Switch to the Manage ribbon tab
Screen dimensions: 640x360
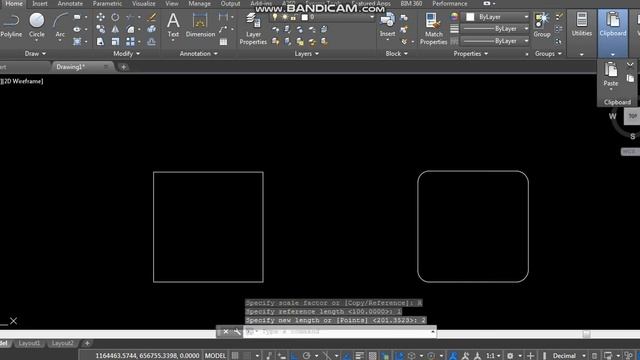(199, 4)
